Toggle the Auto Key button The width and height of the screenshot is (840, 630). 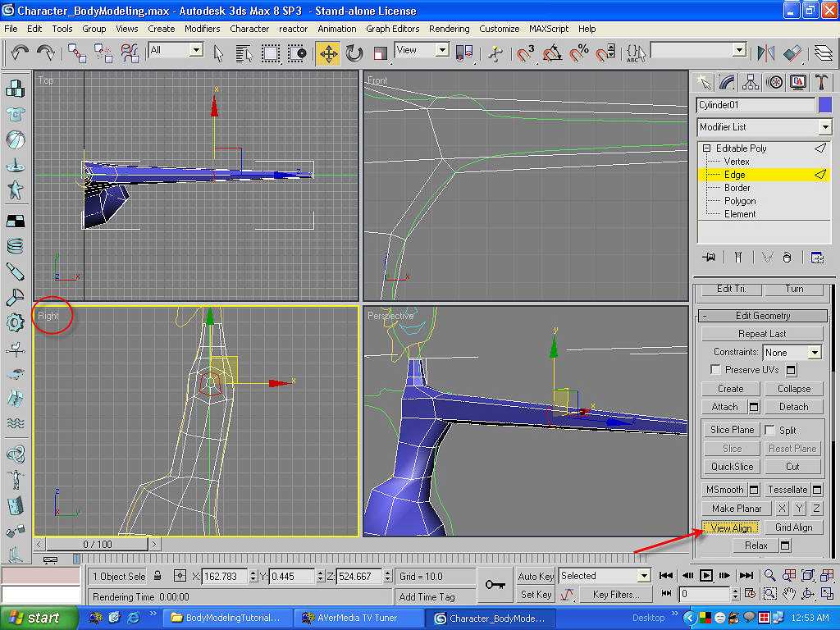[536, 577]
